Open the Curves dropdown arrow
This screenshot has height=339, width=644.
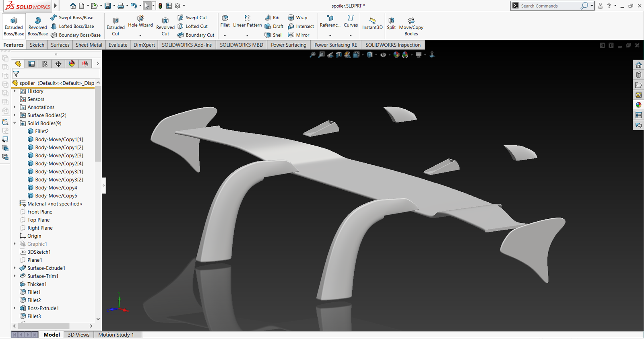351,35
